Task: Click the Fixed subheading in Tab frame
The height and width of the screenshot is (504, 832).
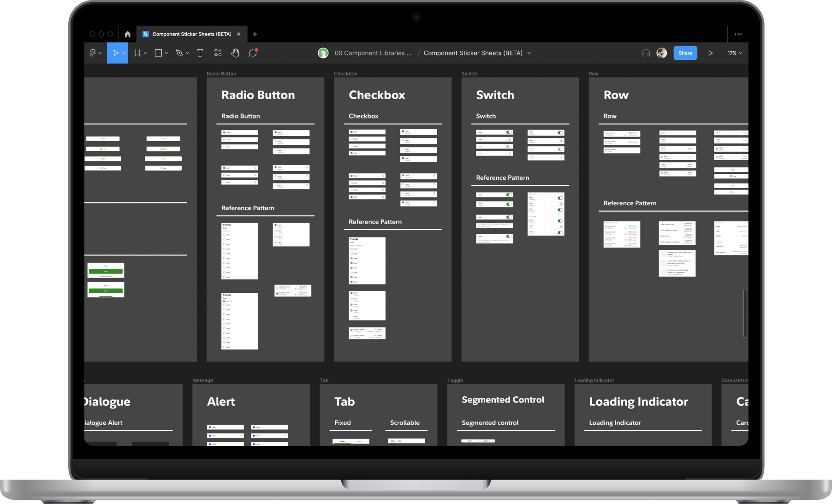Action: 343,423
